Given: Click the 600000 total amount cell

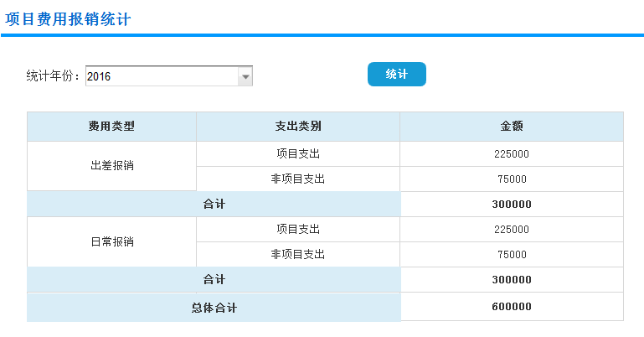Looking at the screenshot, I should [x=512, y=307].
